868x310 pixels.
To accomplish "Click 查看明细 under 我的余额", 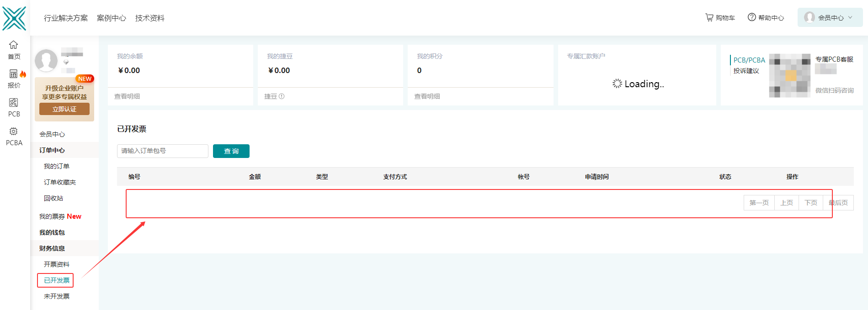I will [x=127, y=96].
